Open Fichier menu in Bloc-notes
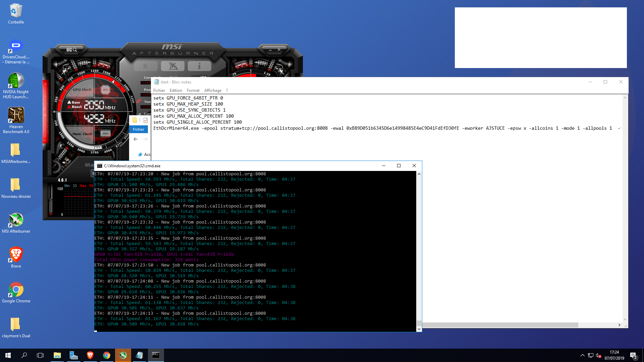644x362 pixels. [x=159, y=90]
